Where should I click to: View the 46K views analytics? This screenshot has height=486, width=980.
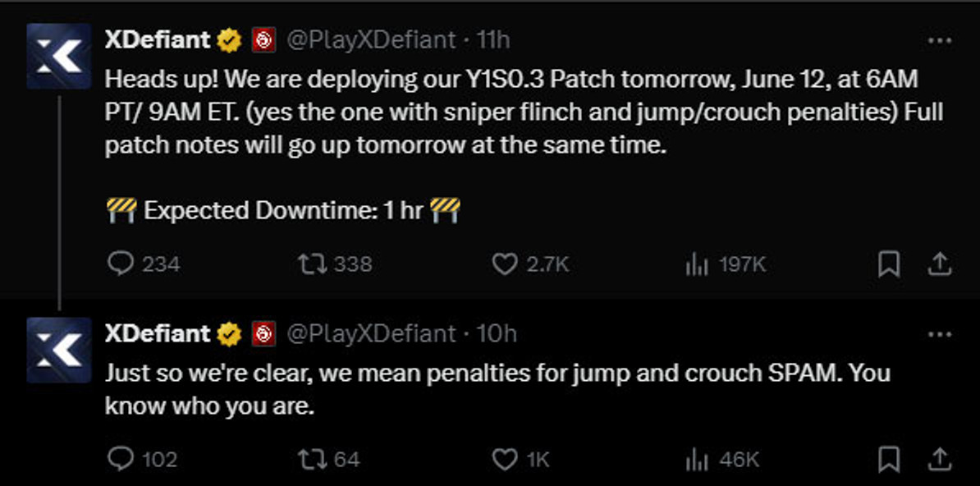[x=722, y=460]
